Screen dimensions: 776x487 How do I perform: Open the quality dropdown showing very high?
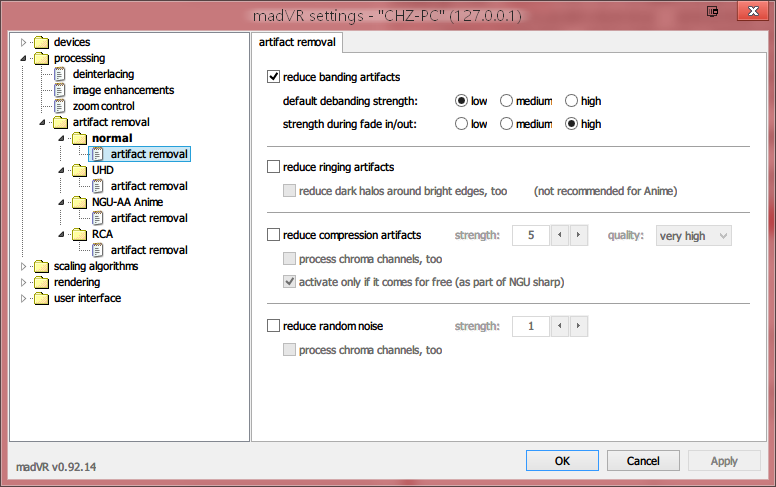pyautogui.click(x=693, y=236)
